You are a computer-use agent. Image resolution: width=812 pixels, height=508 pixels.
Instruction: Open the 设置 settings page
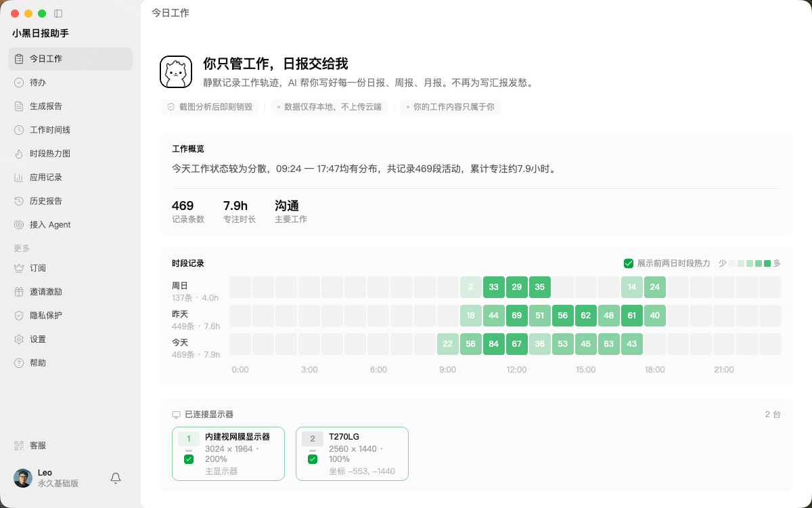click(70, 339)
